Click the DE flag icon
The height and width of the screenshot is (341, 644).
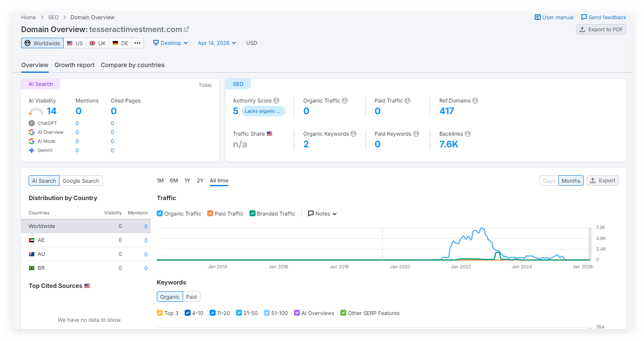coord(115,43)
